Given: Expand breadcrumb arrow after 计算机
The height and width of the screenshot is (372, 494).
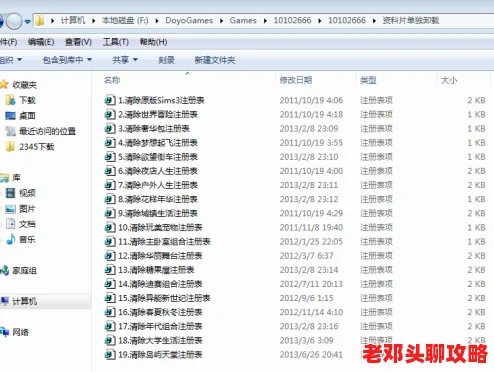Looking at the screenshot, I should pos(94,21).
